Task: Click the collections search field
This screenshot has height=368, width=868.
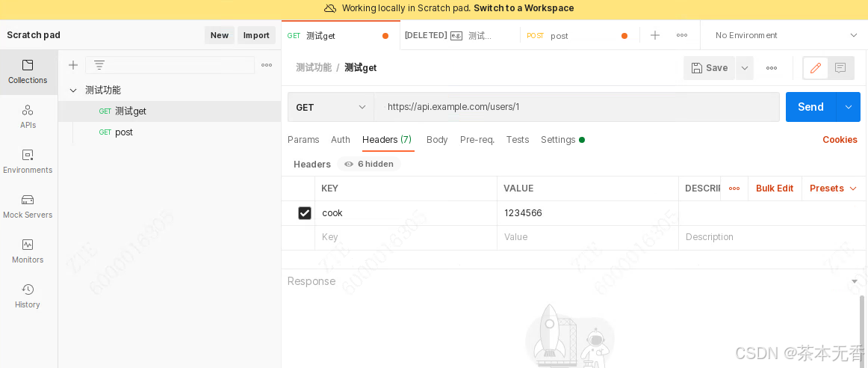Action: click(170, 65)
